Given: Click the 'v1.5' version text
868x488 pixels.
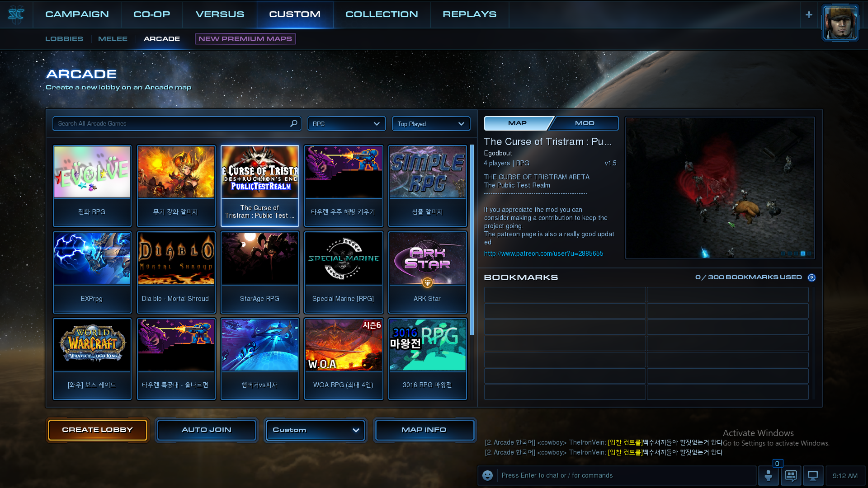Looking at the screenshot, I should click(x=610, y=163).
